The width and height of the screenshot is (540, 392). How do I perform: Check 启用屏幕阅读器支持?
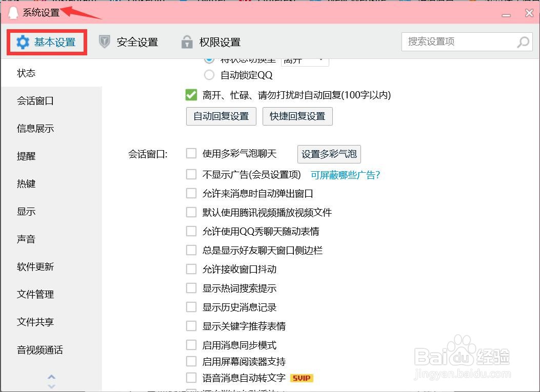(x=191, y=361)
